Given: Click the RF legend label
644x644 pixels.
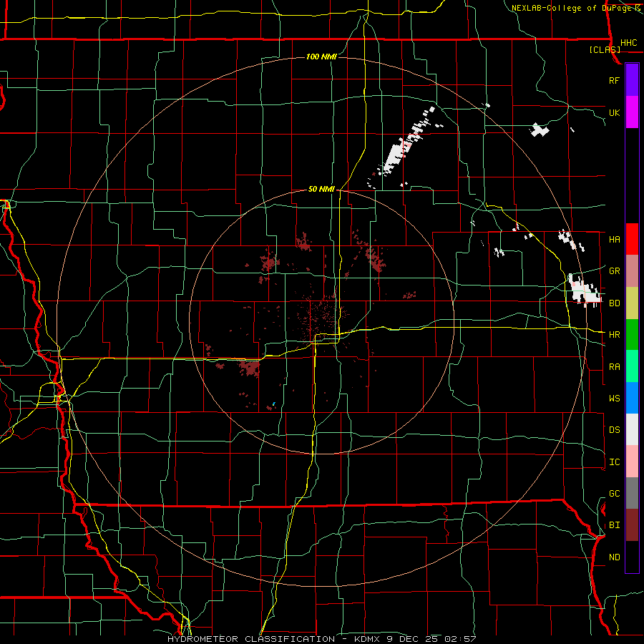Looking at the screenshot, I should (x=614, y=80).
